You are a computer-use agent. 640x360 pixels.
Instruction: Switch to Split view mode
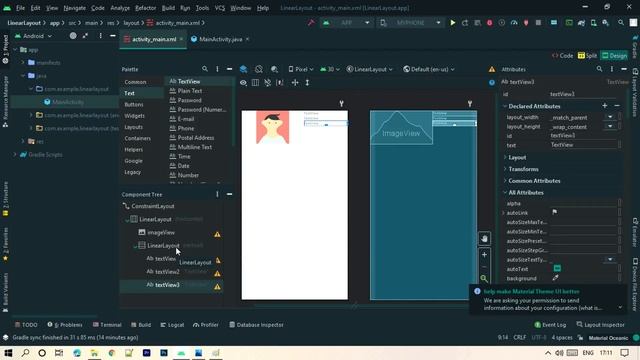(x=587, y=56)
